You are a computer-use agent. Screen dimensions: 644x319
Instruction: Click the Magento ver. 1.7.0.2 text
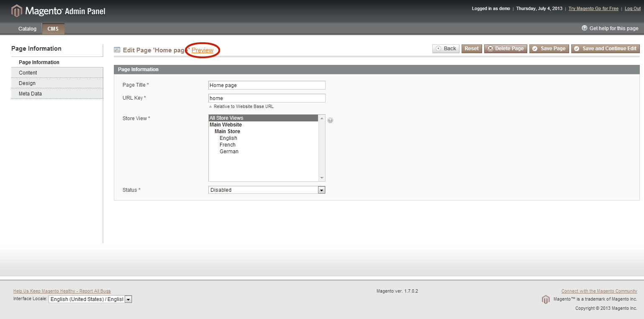click(x=397, y=291)
